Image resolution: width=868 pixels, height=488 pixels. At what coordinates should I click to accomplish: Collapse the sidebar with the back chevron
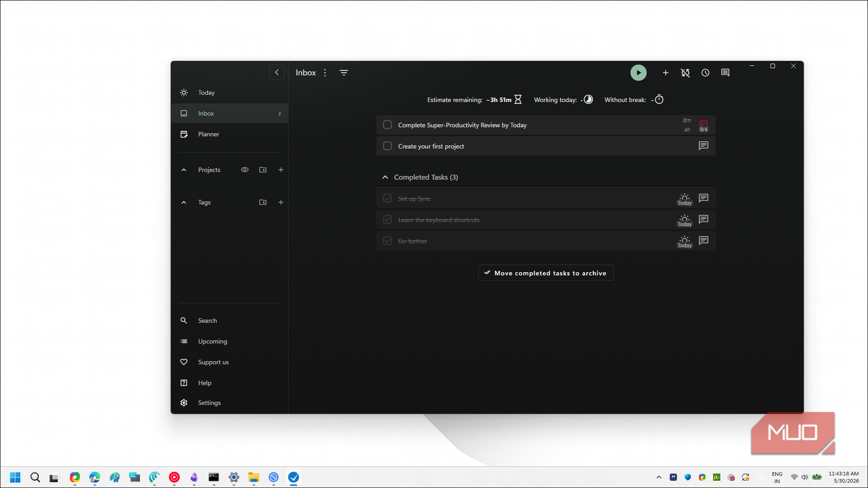[x=277, y=73]
